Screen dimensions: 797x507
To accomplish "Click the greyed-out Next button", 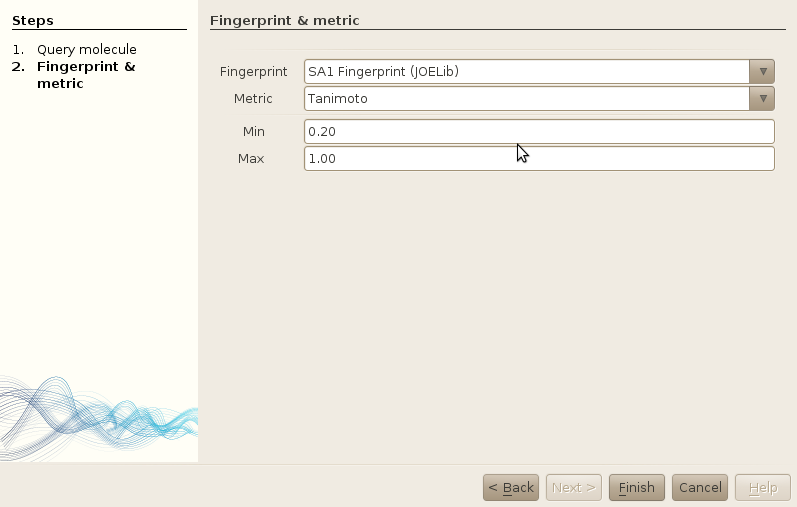I will coord(574,488).
